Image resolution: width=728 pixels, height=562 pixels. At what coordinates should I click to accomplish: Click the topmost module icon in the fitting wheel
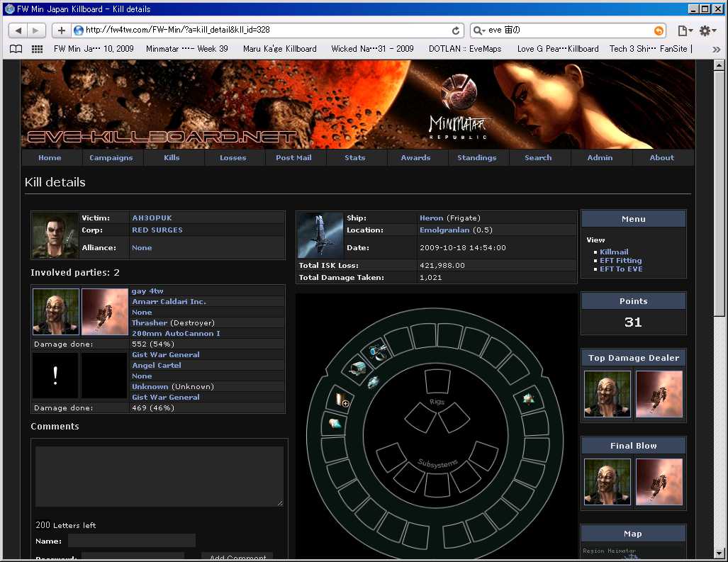pyautogui.click(x=379, y=352)
